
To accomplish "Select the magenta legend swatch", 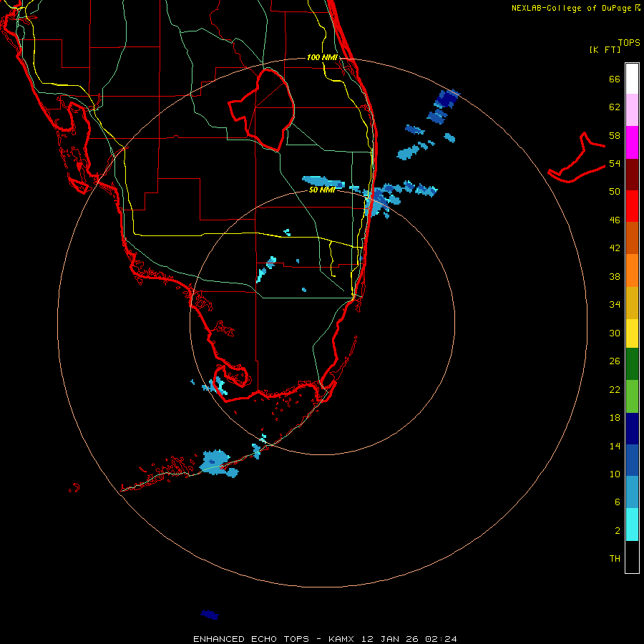I will pos(632,142).
